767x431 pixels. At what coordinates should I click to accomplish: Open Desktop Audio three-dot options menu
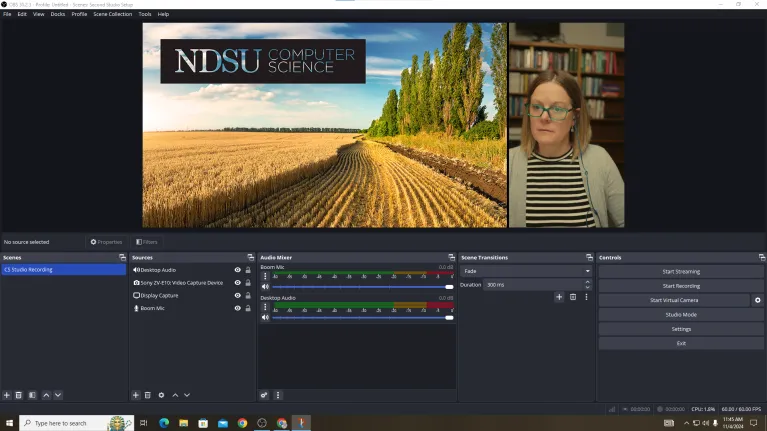265,307
